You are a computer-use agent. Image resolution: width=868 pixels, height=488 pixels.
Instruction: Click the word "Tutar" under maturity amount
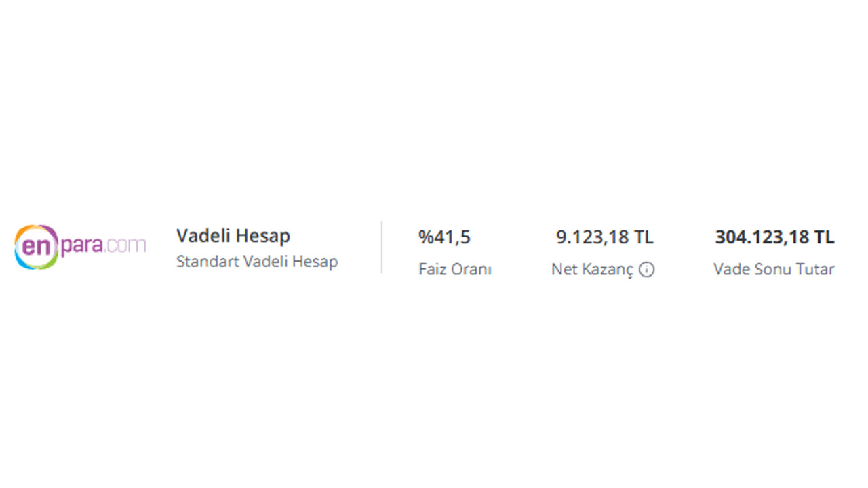point(816,269)
